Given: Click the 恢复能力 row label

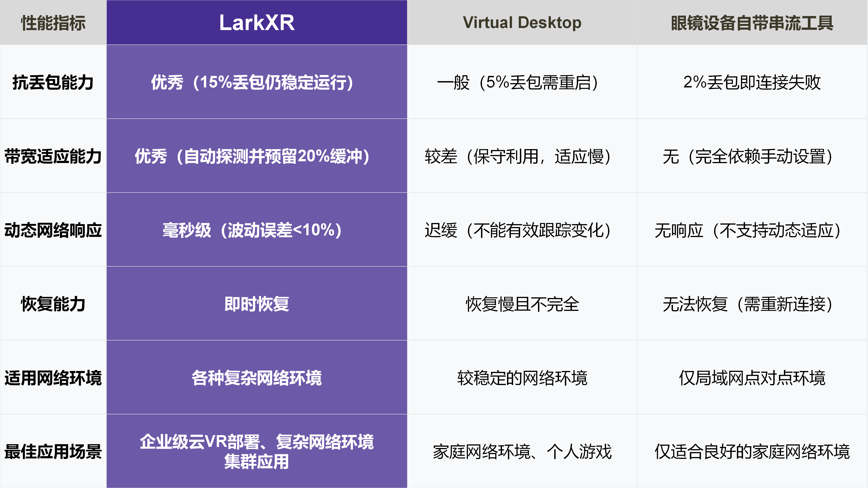Looking at the screenshot, I should coord(53,304).
